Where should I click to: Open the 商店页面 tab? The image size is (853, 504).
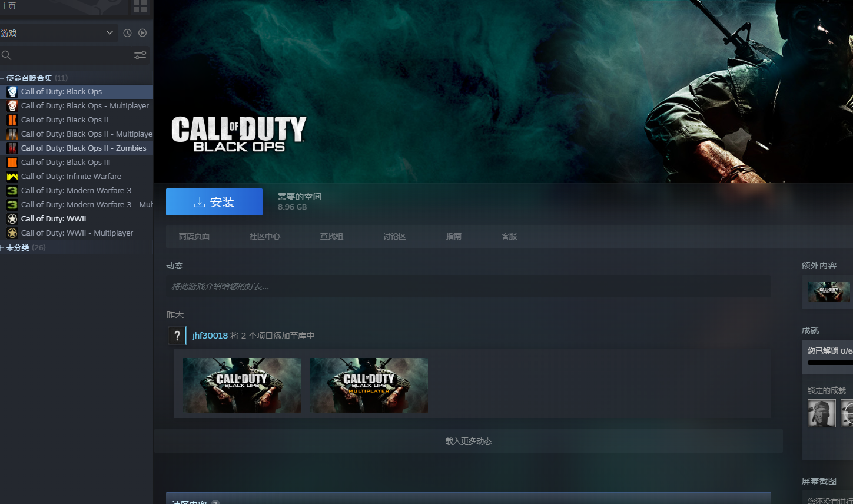194,236
